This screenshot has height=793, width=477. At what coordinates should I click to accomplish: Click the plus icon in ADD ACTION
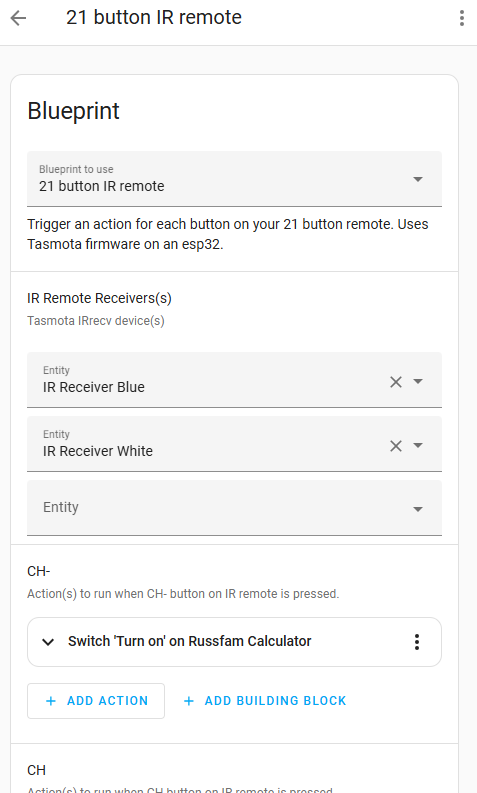51,701
